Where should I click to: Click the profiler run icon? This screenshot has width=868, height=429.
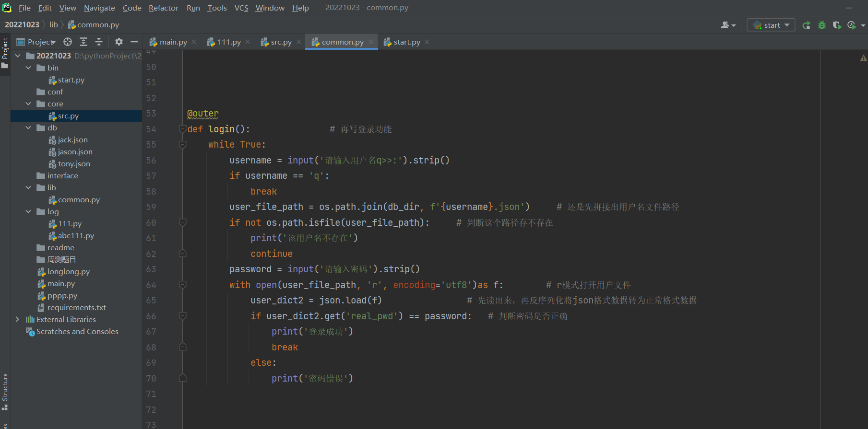(852, 25)
